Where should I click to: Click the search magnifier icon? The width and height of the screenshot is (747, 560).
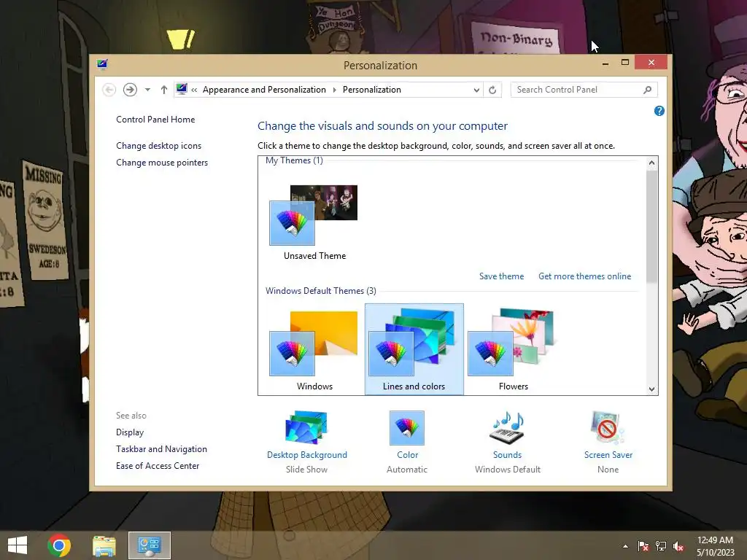648,90
